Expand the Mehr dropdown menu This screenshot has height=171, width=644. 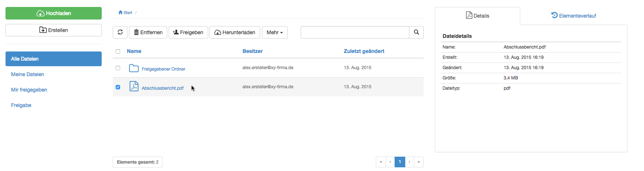click(x=275, y=32)
